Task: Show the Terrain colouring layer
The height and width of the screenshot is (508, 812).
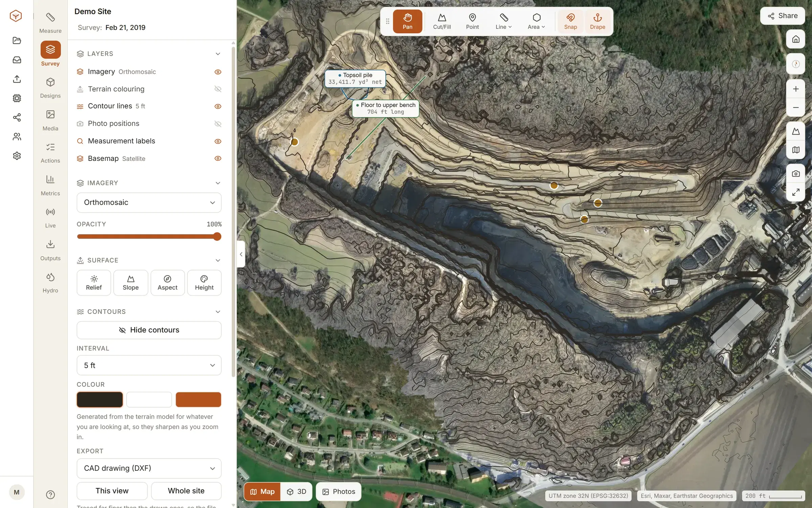Action: (218, 89)
